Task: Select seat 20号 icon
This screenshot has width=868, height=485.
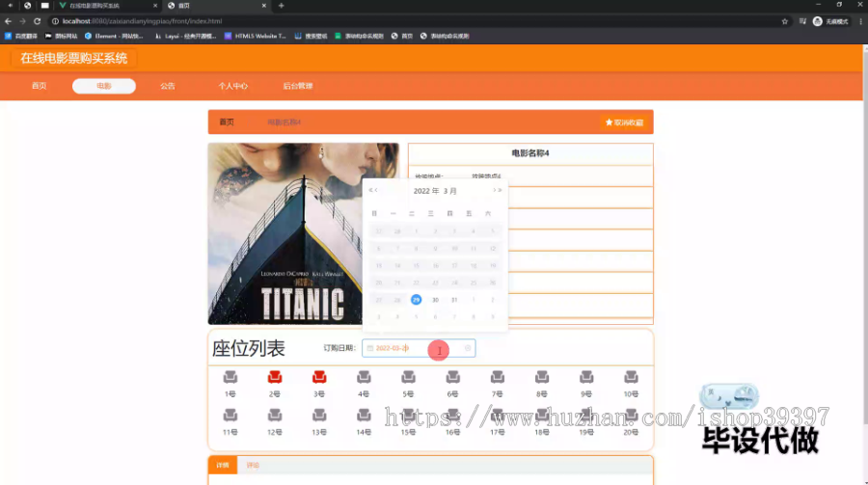Action: pyautogui.click(x=631, y=415)
